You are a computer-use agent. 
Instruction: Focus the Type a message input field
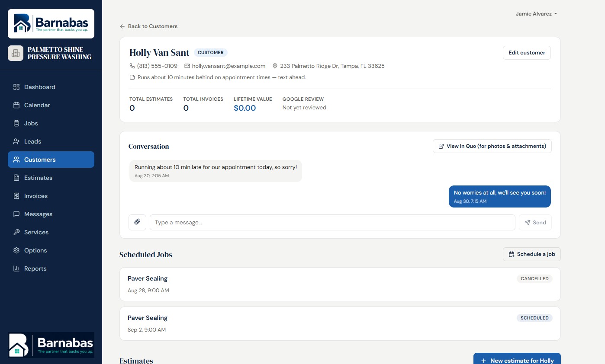(332, 222)
